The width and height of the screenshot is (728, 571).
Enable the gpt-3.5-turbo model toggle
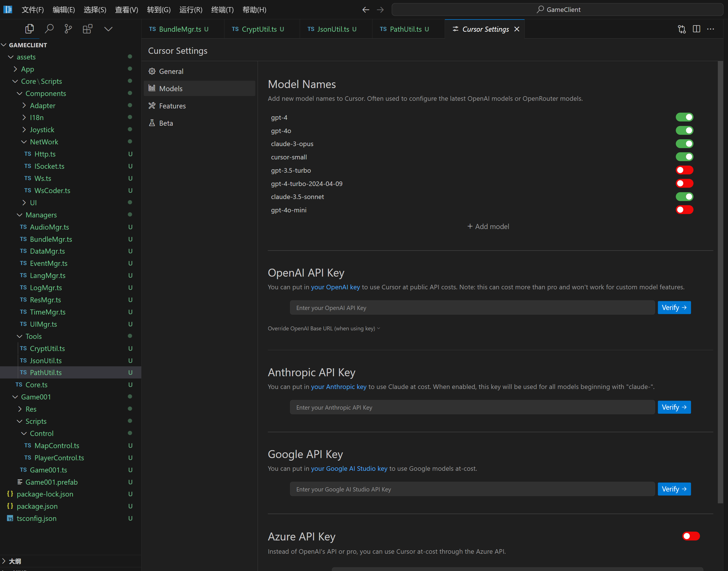[x=684, y=170]
